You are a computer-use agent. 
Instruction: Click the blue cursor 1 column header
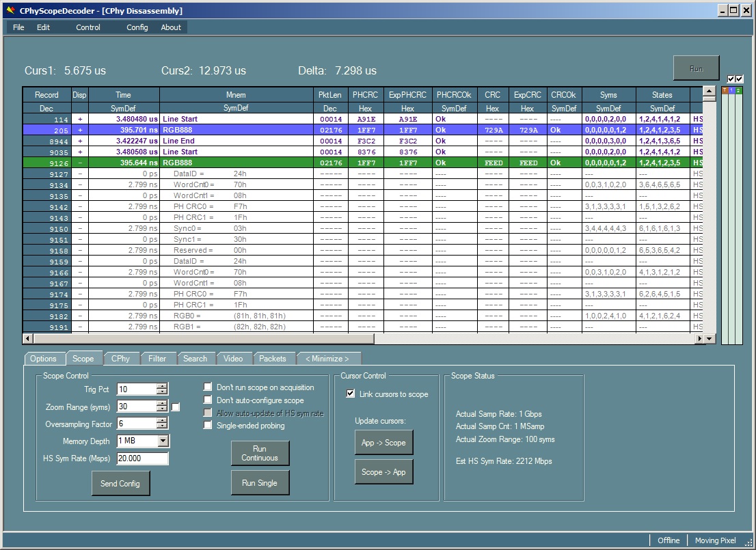click(x=731, y=90)
